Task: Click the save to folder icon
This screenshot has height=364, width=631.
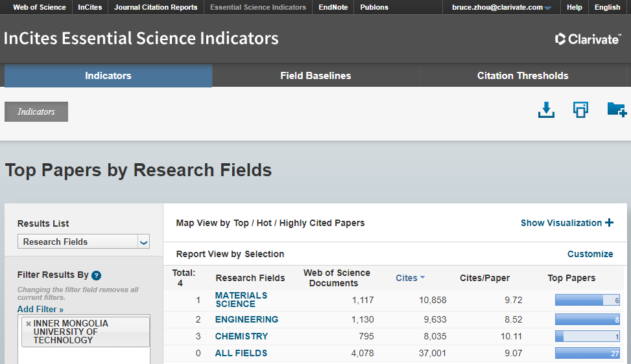Action: 616,110
